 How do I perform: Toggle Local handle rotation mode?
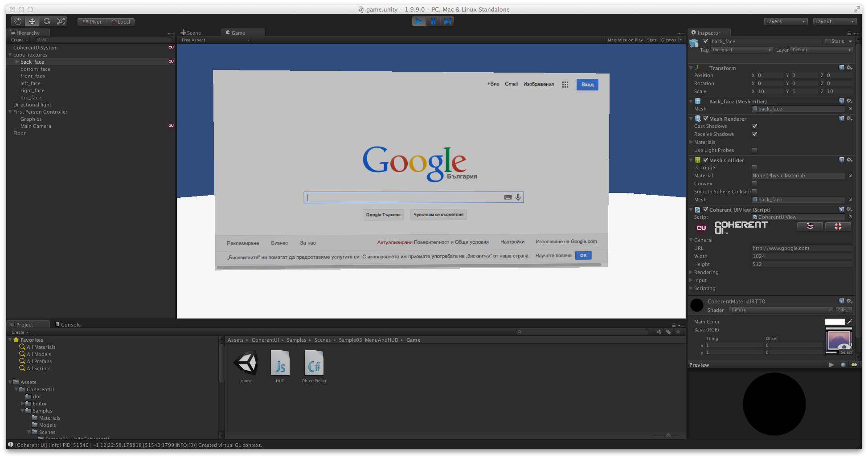pyautogui.click(x=120, y=22)
